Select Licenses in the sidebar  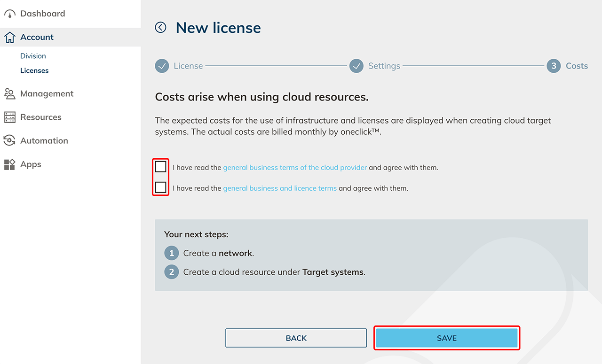[x=34, y=70]
